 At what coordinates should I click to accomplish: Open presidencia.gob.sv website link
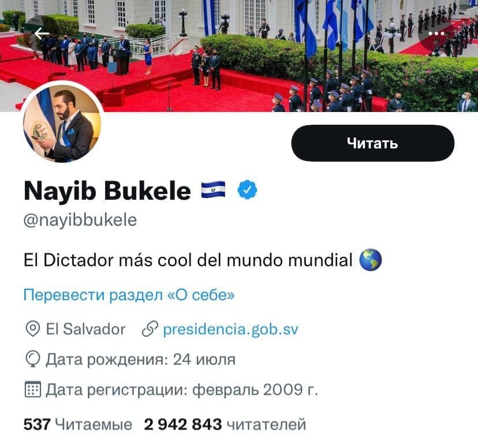tap(230, 330)
